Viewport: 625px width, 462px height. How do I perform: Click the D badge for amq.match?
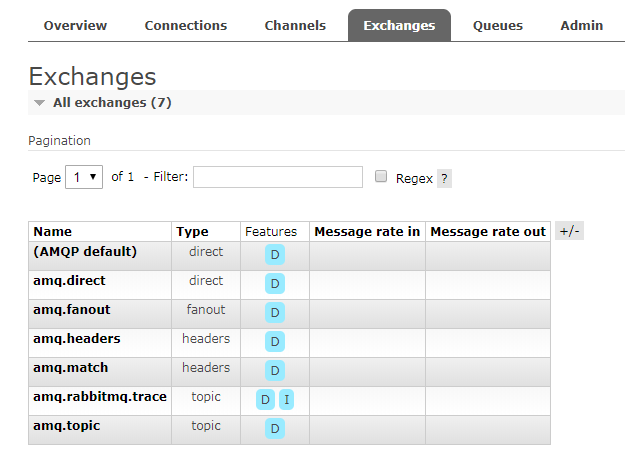pos(275,371)
